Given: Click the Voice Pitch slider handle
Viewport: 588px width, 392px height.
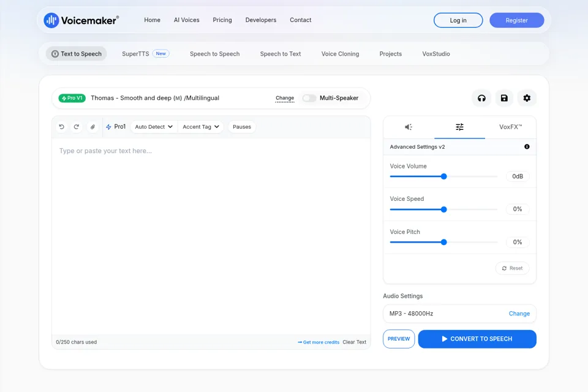Looking at the screenshot, I should [443, 243].
